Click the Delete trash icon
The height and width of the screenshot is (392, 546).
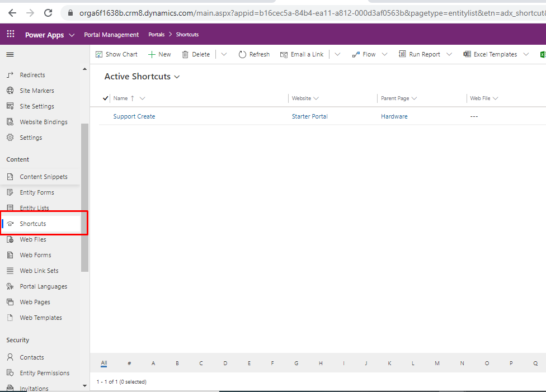(x=185, y=54)
